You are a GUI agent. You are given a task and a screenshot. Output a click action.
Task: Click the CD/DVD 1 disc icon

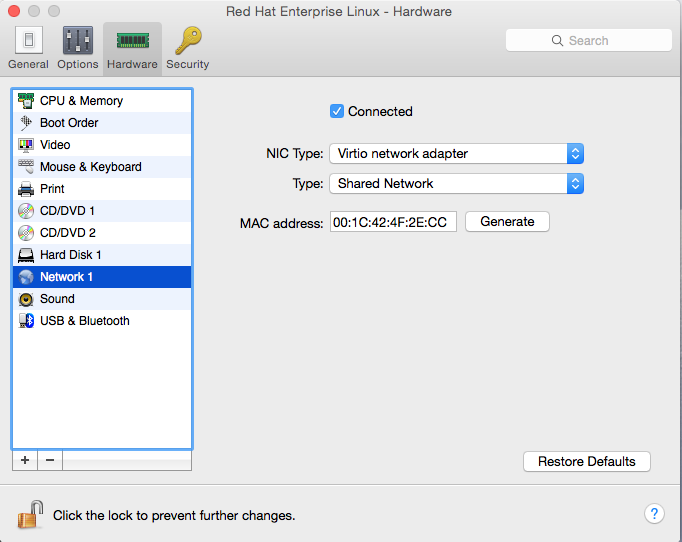click(26, 211)
